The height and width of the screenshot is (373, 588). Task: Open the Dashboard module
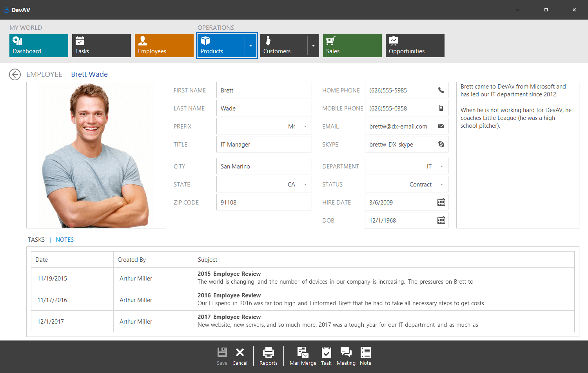point(38,45)
